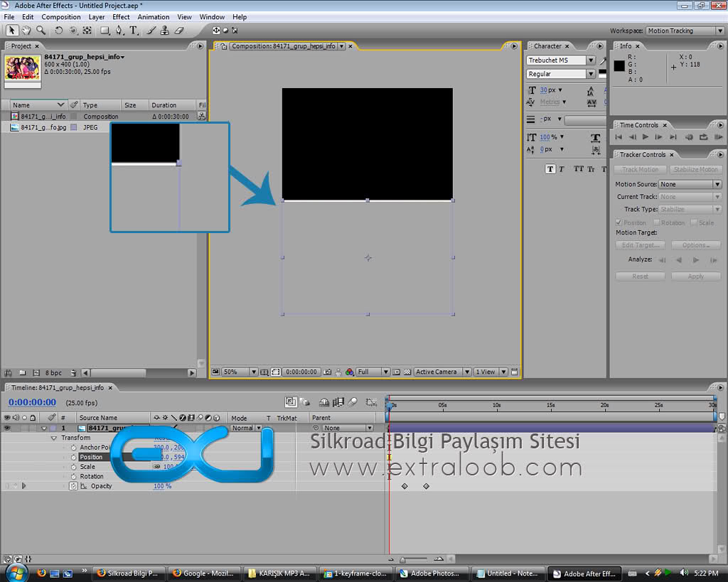
Task: Open the RGB channel display icon
Action: [x=350, y=372]
